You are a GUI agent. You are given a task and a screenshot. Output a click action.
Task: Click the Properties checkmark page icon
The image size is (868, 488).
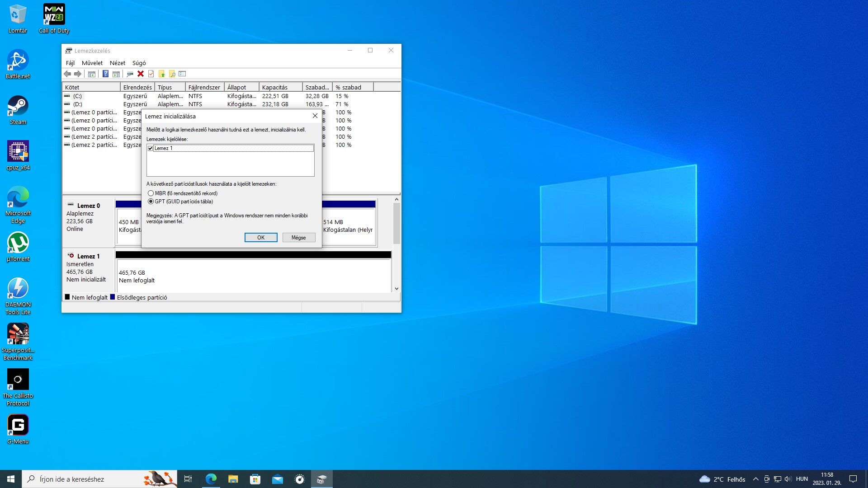coord(151,74)
